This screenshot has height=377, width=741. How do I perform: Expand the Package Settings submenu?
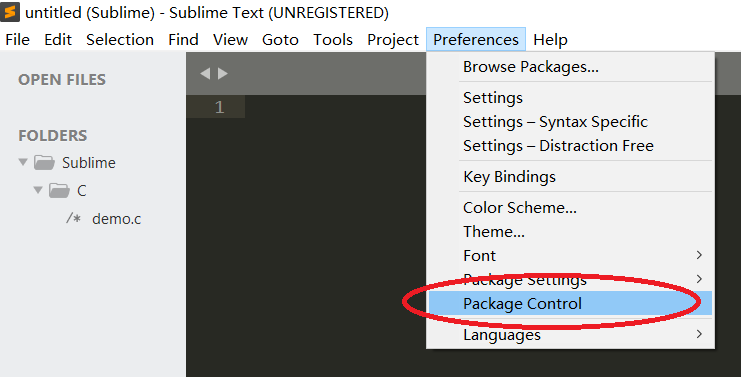(x=570, y=280)
